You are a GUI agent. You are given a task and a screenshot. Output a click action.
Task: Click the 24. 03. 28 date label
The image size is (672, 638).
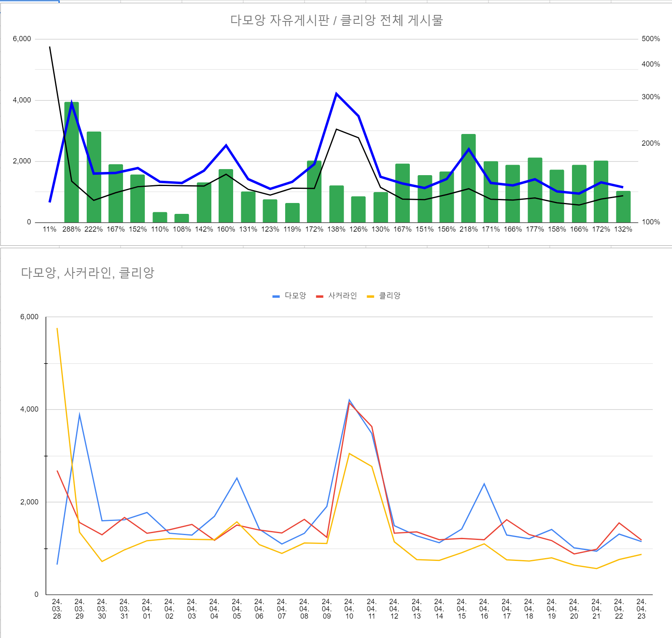pyautogui.click(x=57, y=609)
